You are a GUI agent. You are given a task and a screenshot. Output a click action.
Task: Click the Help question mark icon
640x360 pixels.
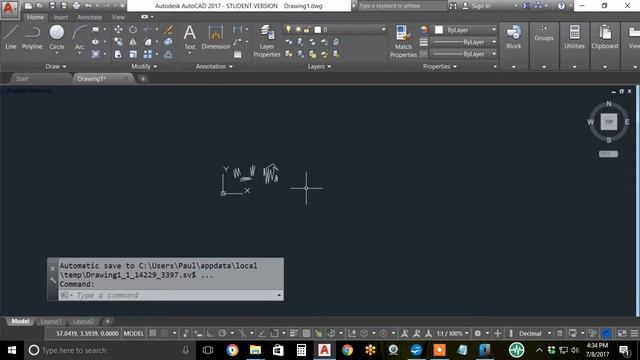click(561, 6)
